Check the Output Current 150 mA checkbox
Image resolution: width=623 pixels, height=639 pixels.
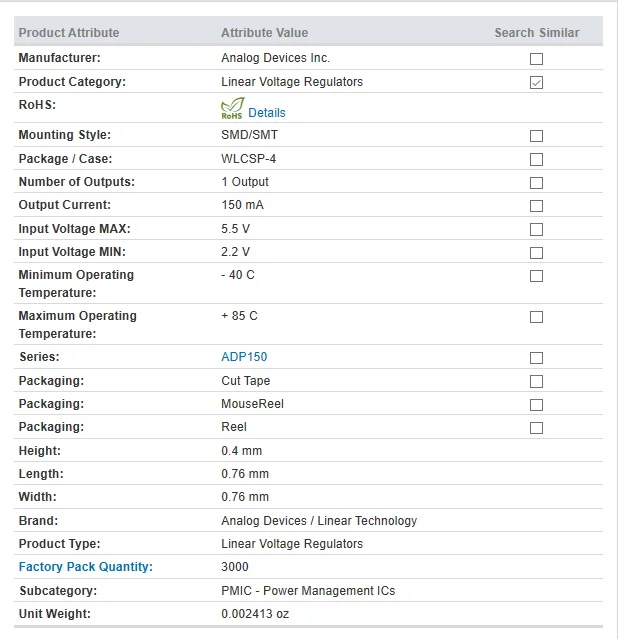pyautogui.click(x=536, y=206)
